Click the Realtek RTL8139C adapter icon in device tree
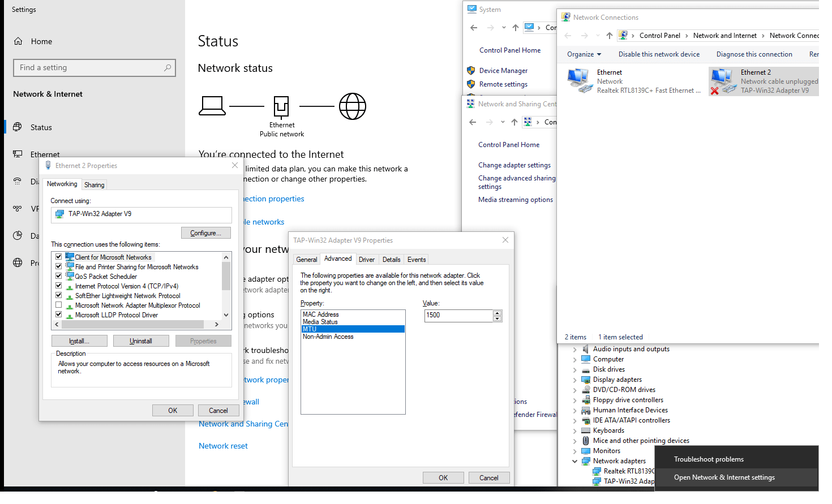 click(x=597, y=471)
